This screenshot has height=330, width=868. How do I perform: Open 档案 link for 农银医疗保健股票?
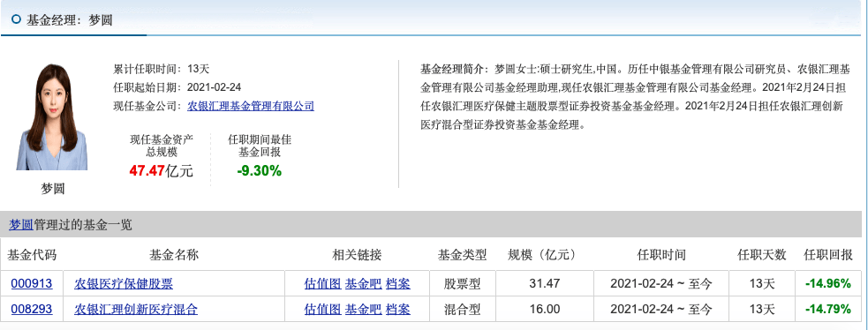[x=398, y=283]
